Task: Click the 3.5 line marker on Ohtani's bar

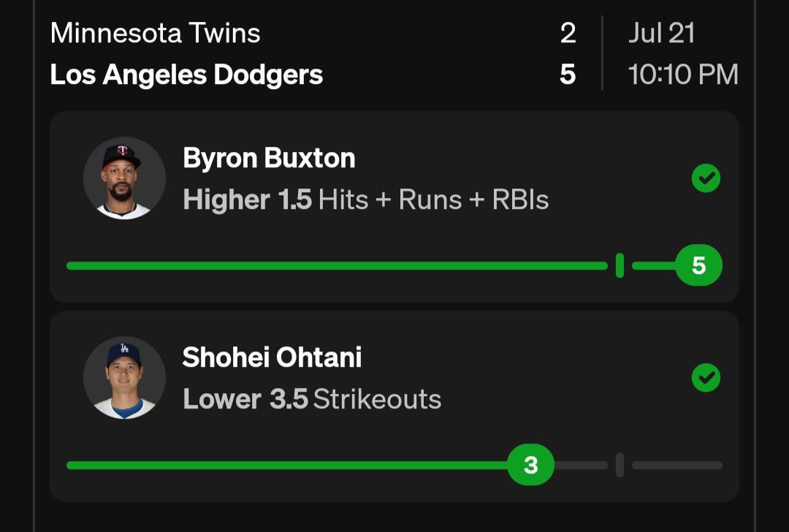Action: (620, 465)
